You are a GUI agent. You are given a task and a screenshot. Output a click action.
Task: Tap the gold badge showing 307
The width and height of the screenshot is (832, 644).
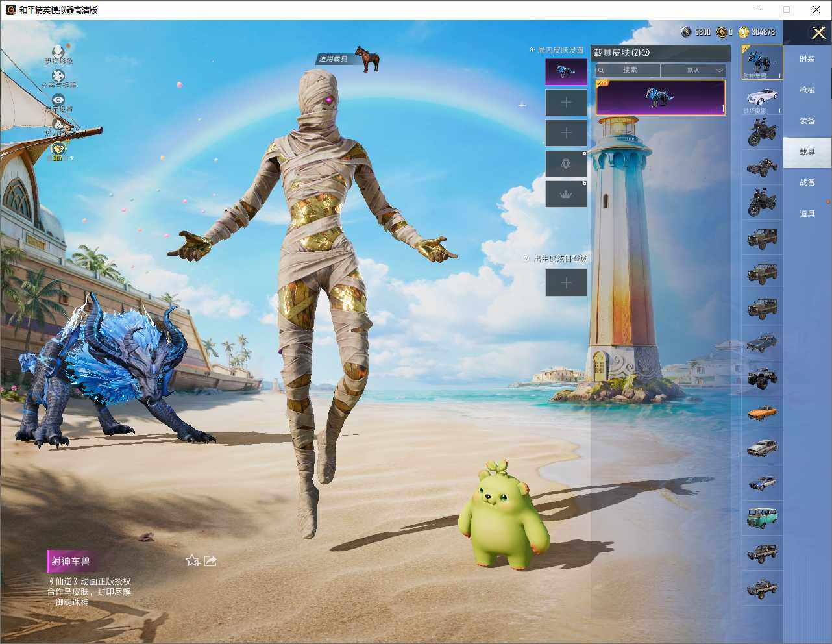click(x=58, y=151)
